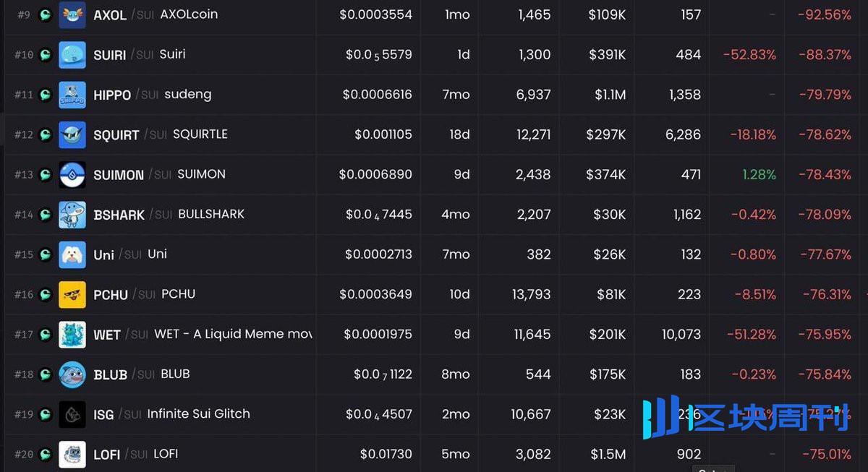This screenshot has height=472, width=868.
Task: Click the SQUIRT token logo
Action: click(x=72, y=134)
